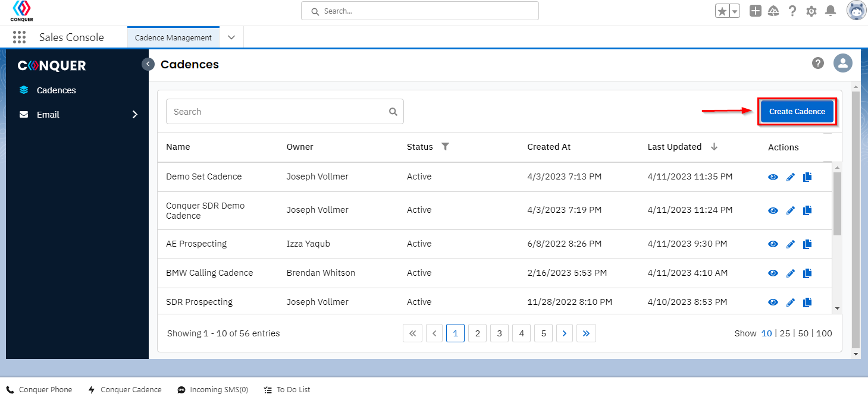This screenshot has height=394, width=868.
Task: Open the Salesforce App Launcher grid icon
Action: pyautogui.click(x=20, y=37)
